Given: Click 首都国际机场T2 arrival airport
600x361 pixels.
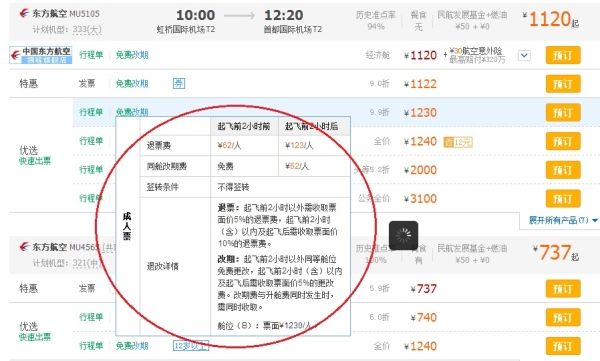Looking at the screenshot, I should click(293, 29).
